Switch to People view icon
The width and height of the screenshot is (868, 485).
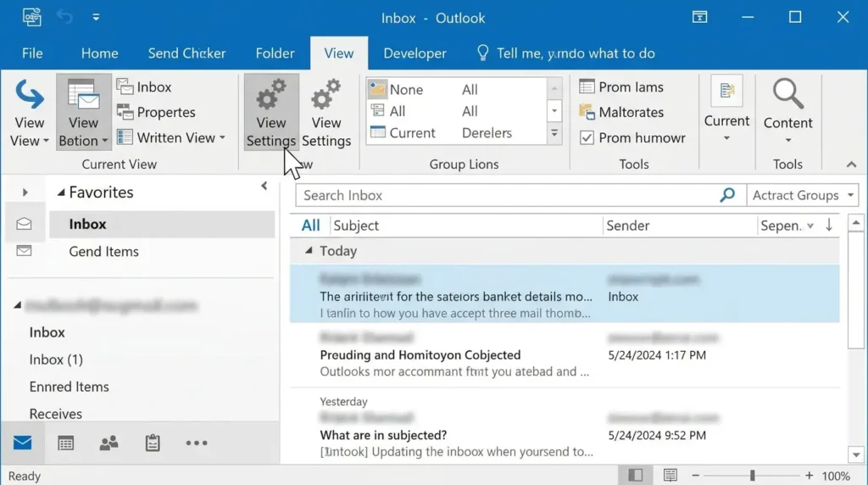(x=108, y=443)
